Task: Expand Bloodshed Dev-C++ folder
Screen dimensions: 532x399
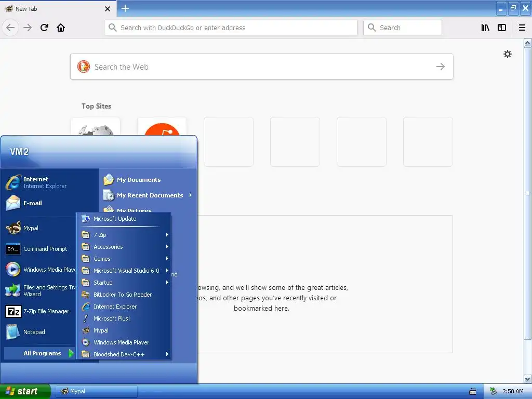Action: (123, 354)
